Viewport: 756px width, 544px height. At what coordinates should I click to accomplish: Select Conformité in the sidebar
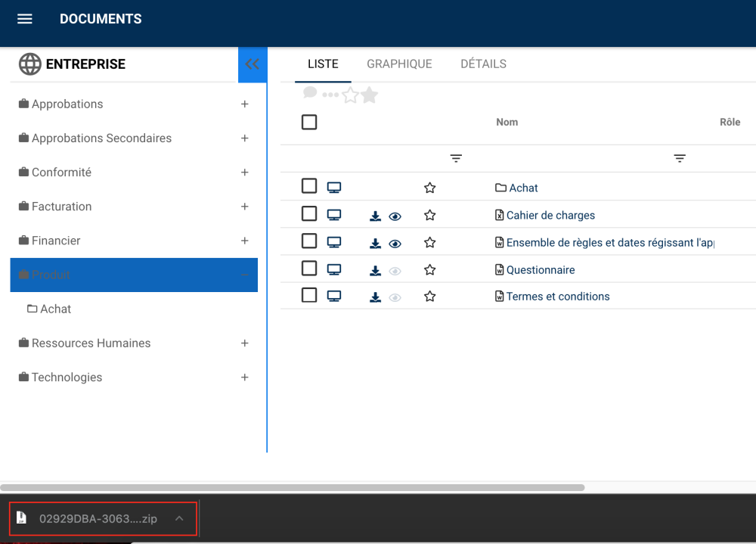61,173
